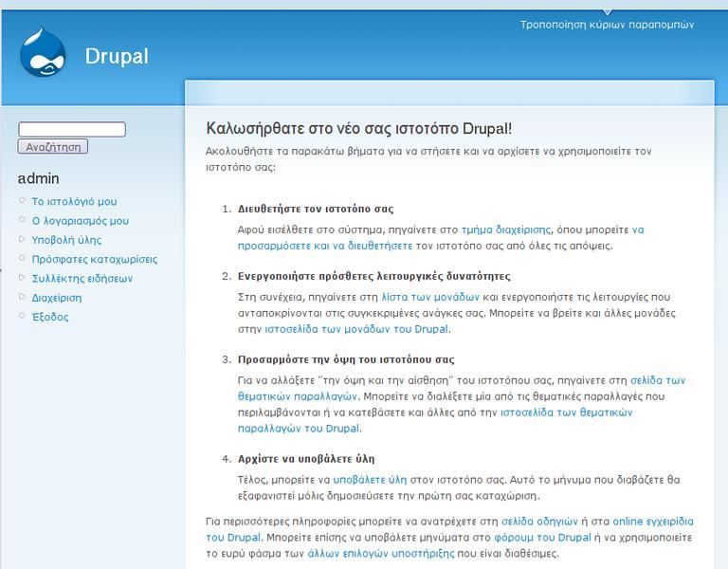The width and height of the screenshot is (728, 569).
Task: Visit the φόρουμ του Drupal link
Action: point(543,538)
